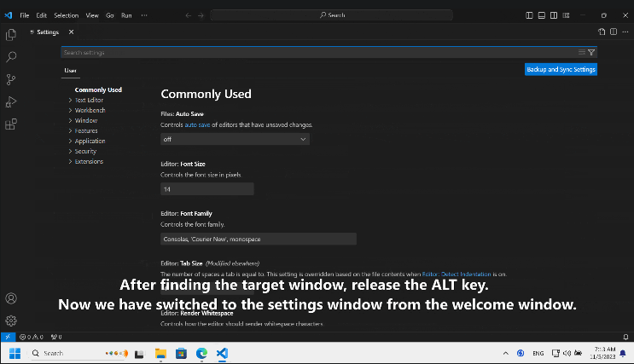Open editor More Actions ellipsis
This screenshot has width=634, height=364.
click(625, 32)
